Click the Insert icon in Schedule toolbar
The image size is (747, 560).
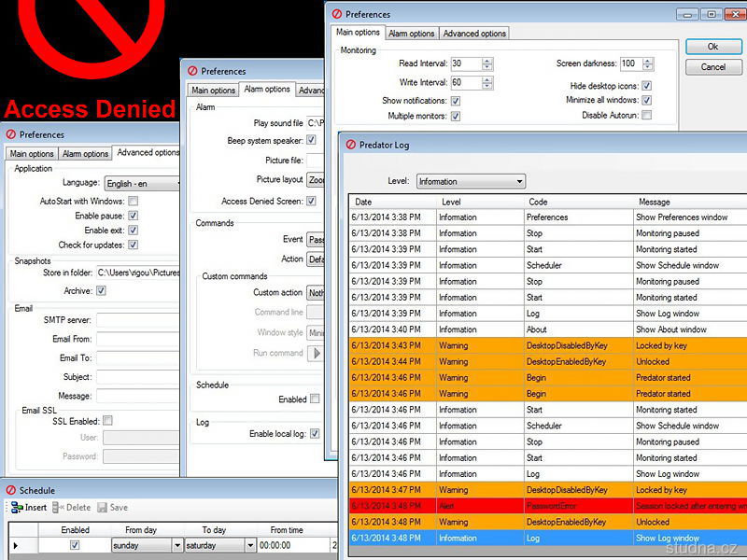point(17,508)
